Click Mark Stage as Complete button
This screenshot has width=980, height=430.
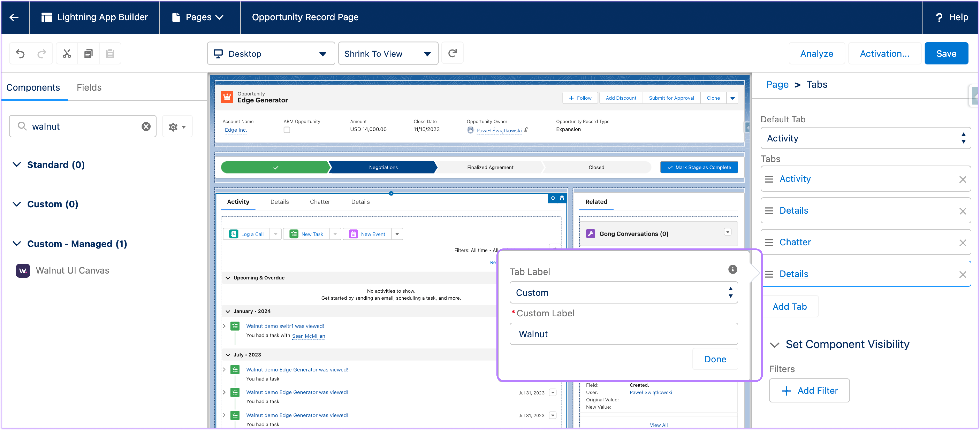tap(699, 167)
